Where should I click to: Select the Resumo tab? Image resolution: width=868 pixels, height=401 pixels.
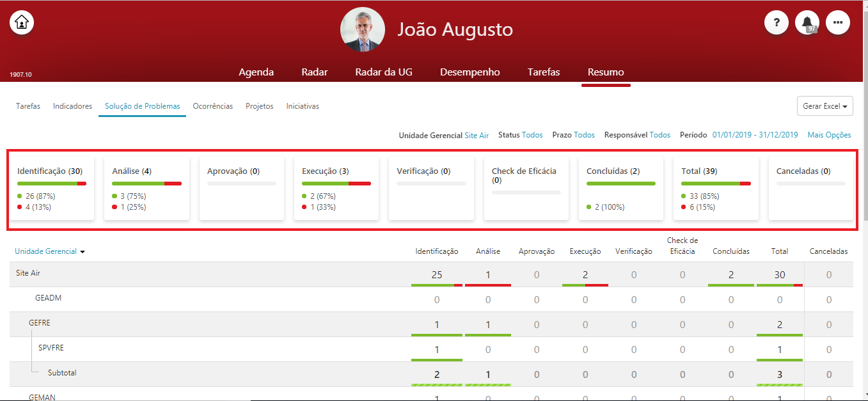pos(606,72)
